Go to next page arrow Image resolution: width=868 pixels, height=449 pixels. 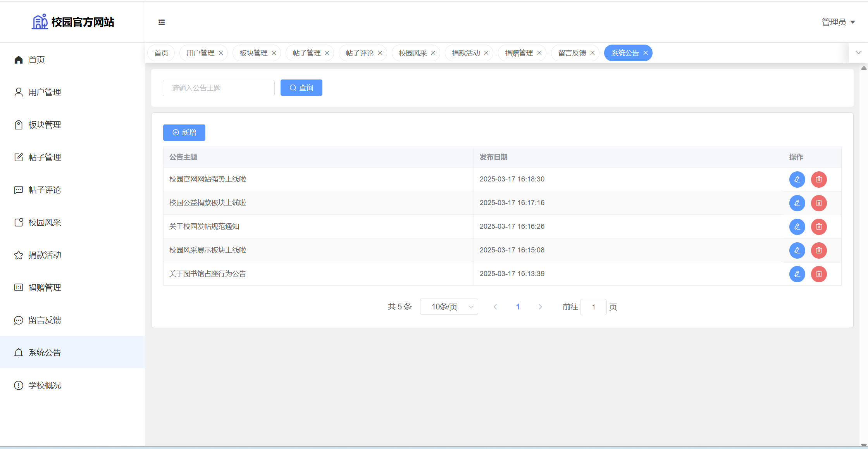[540, 307]
